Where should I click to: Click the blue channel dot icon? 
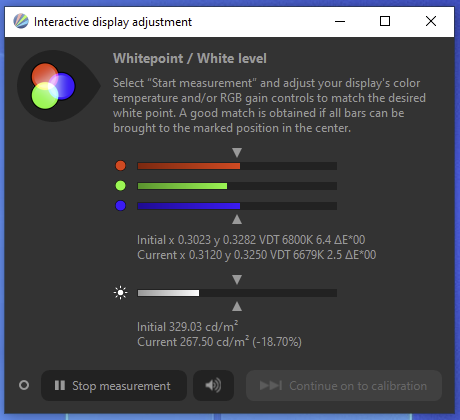(120, 206)
